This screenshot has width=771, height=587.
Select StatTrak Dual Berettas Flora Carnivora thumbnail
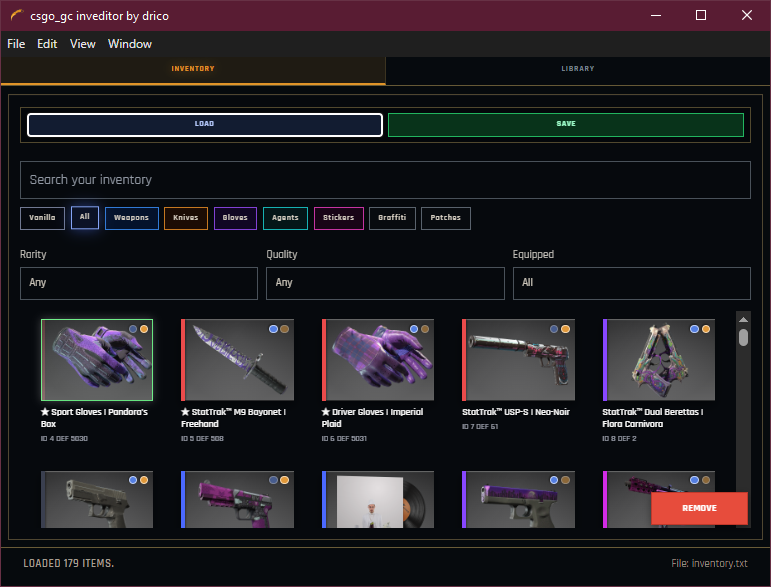click(x=659, y=360)
